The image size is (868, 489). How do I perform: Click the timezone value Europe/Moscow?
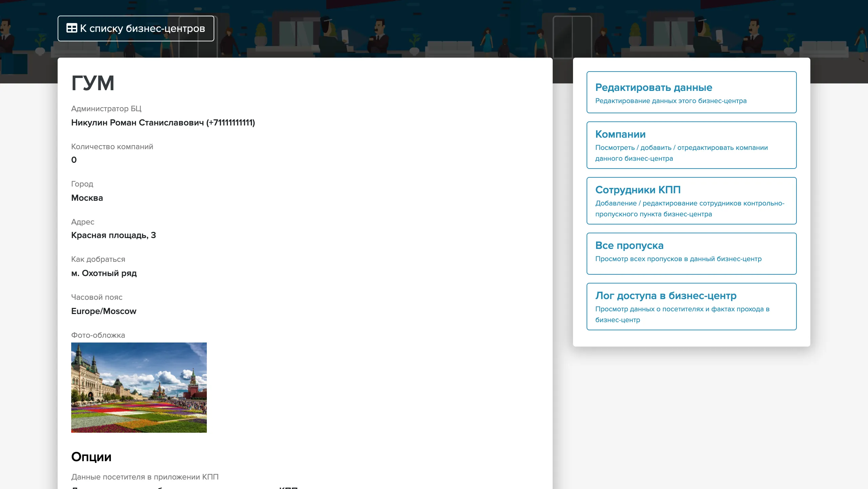tap(104, 311)
